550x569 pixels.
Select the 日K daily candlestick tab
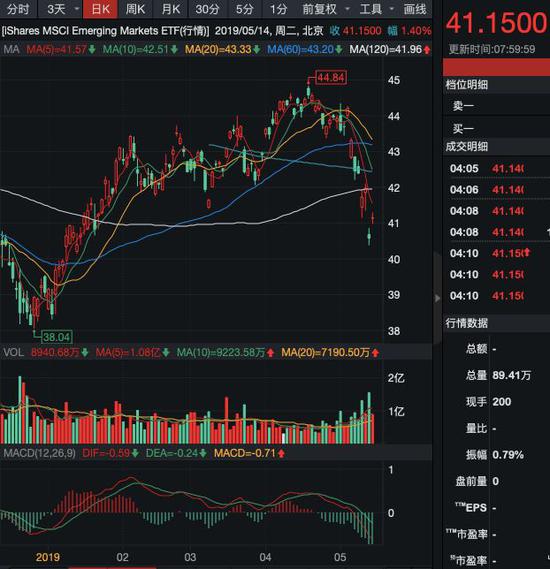pos(100,9)
